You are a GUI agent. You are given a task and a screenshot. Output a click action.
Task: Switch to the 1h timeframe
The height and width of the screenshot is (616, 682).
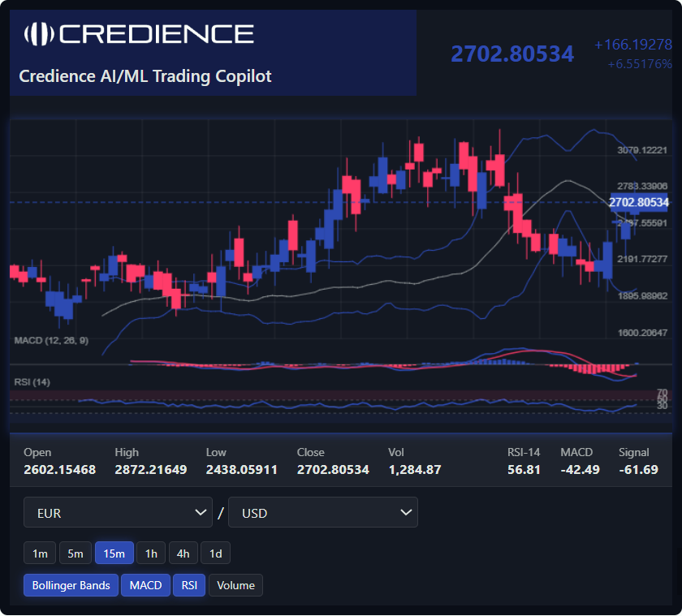tap(151, 554)
